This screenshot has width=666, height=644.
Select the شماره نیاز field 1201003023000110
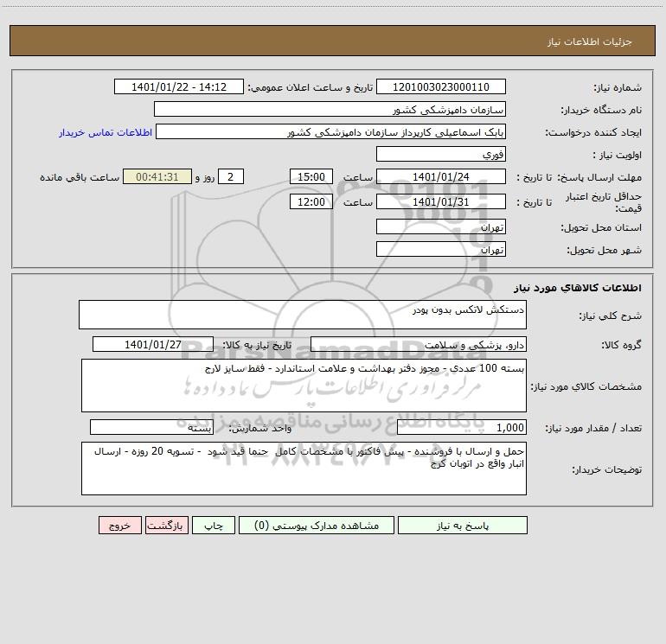[x=441, y=87]
